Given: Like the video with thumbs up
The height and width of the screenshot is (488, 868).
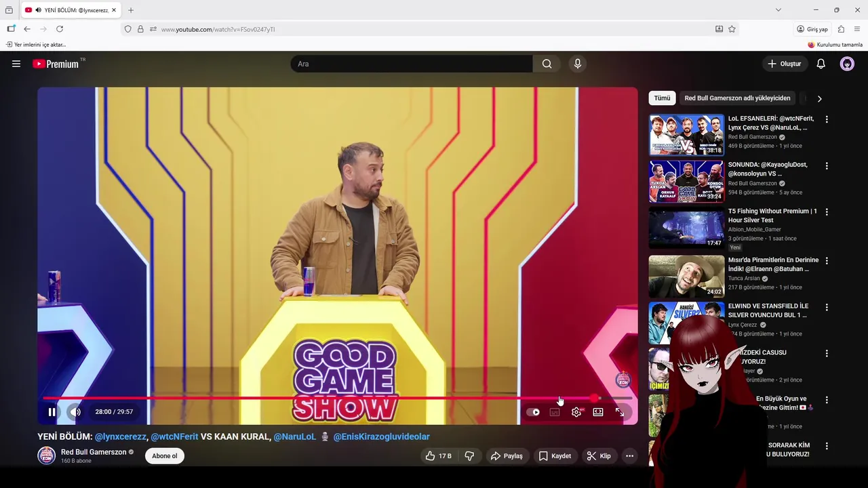Looking at the screenshot, I should pos(438,456).
